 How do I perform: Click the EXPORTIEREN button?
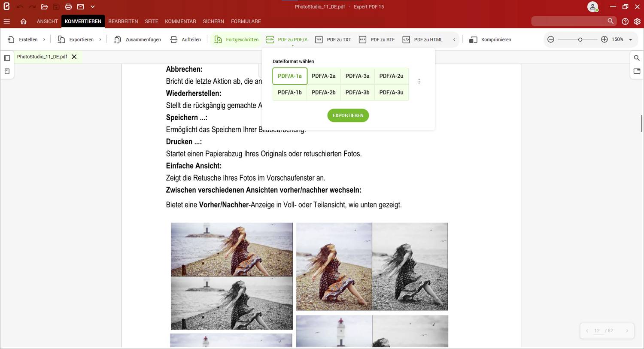348,115
